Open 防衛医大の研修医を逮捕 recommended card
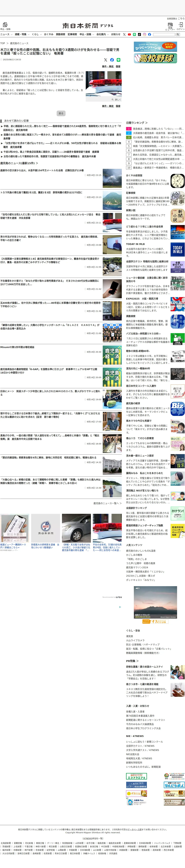Image resolution: width=185 pixels, height=868 pixels. [x=46, y=531]
